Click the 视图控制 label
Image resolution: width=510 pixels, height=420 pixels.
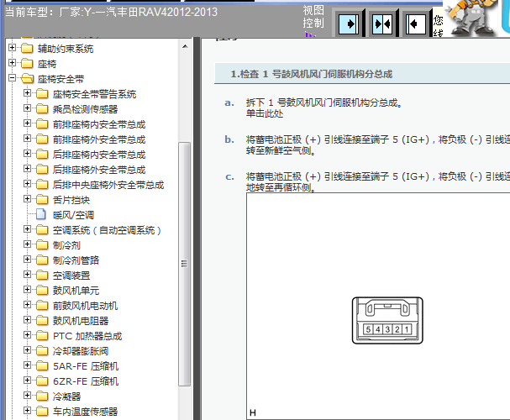[x=313, y=17]
